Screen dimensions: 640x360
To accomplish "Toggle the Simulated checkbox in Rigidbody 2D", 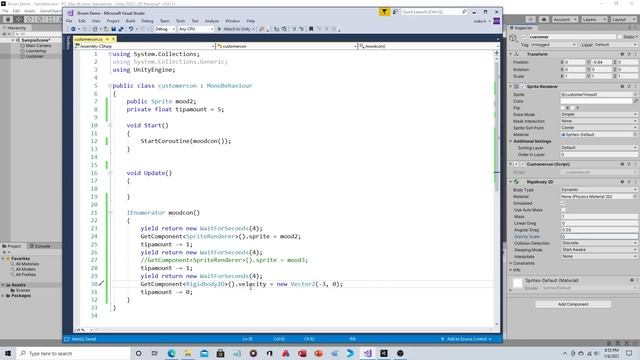I will [563, 203].
